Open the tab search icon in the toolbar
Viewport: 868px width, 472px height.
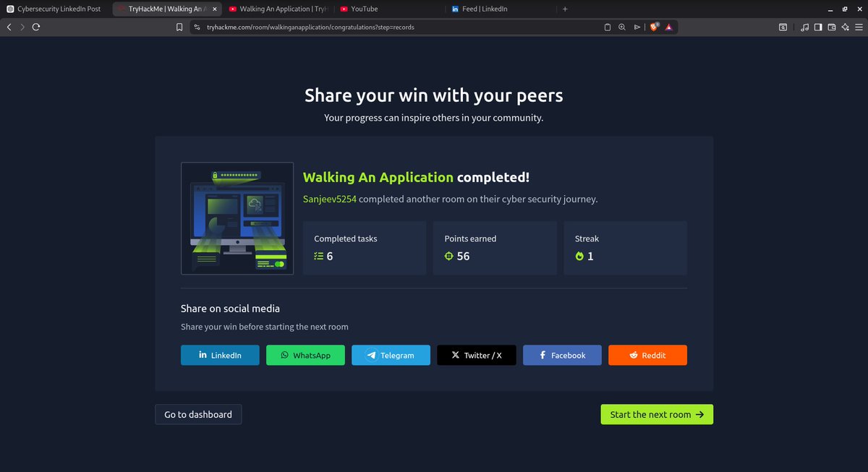[783, 27]
